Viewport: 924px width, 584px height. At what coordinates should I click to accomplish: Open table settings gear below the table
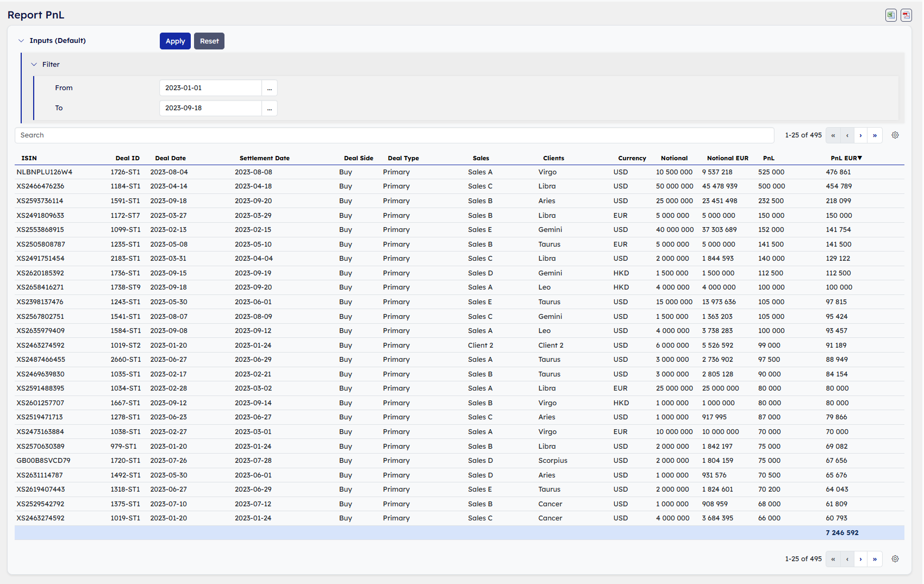pos(895,559)
